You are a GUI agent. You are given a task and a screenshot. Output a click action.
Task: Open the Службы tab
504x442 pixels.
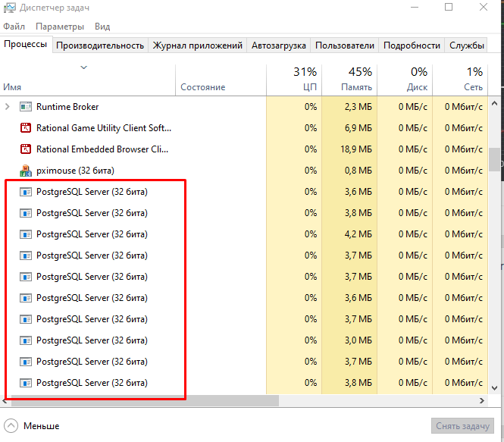coord(466,45)
